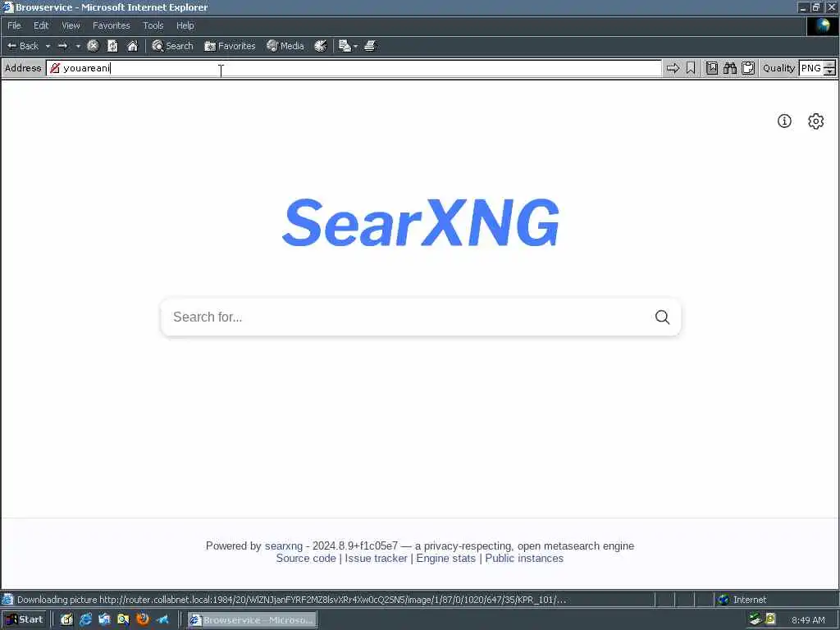Click the SearXNG logo
Viewport: 840px width, 630px height.
[x=421, y=223]
